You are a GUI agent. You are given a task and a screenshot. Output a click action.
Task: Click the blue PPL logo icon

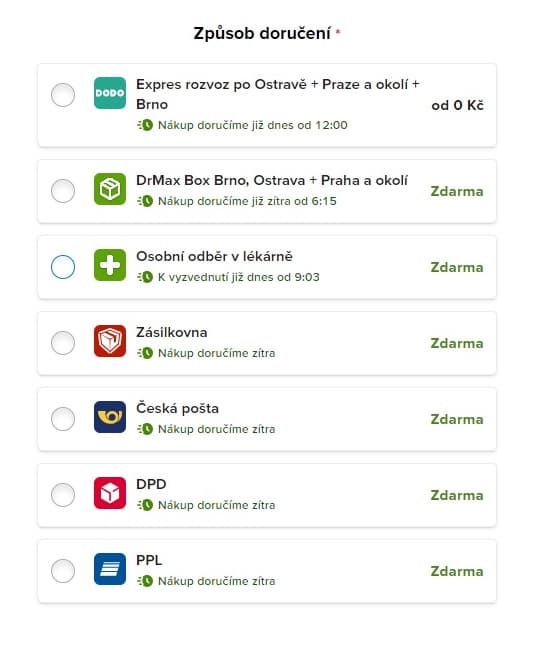[x=110, y=569]
